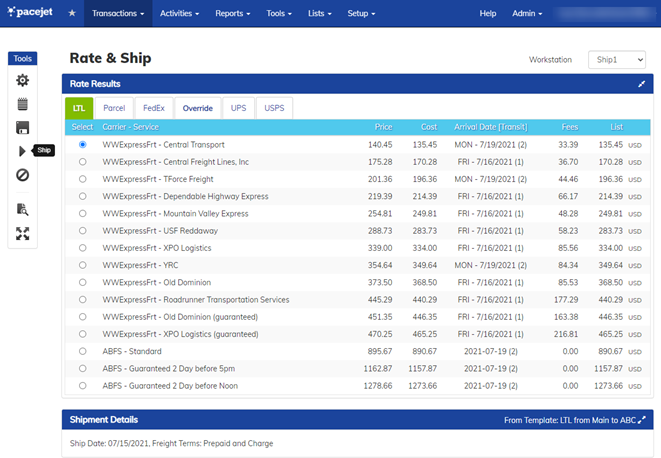Click the Shipment Details panel title

(104, 420)
